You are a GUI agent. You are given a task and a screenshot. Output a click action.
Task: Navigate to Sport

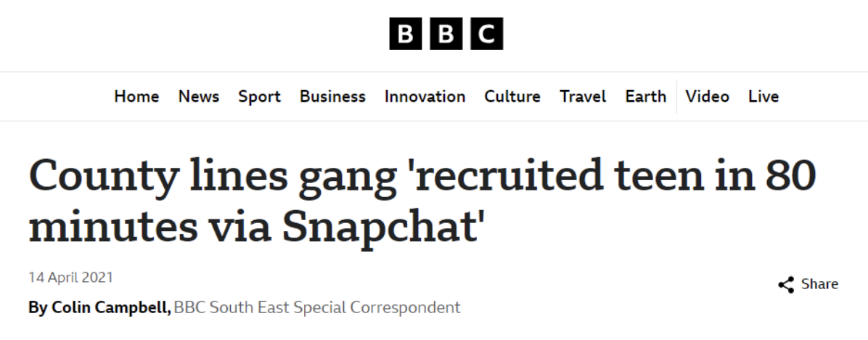(259, 97)
